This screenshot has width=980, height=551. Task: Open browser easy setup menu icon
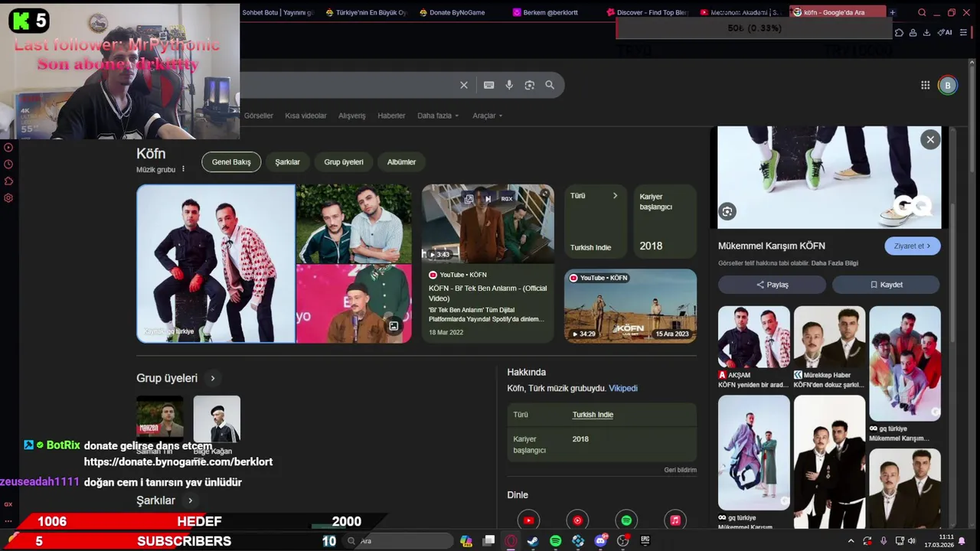click(963, 32)
